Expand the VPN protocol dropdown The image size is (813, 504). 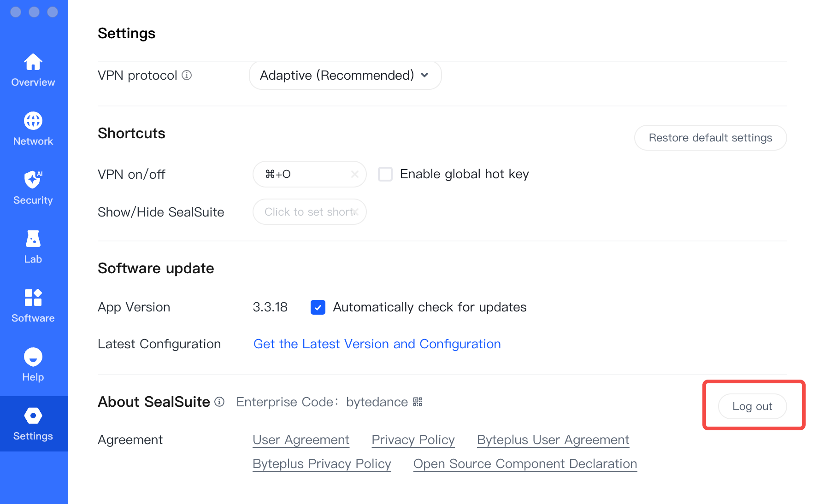click(x=345, y=75)
